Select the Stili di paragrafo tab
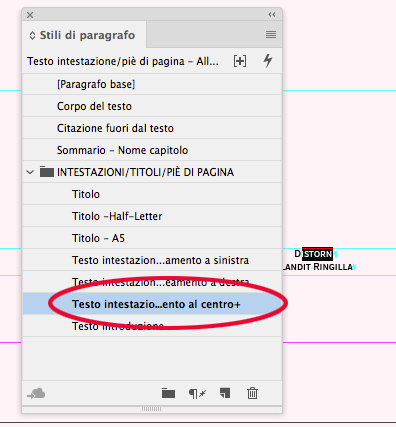The image size is (396, 427). (84, 35)
